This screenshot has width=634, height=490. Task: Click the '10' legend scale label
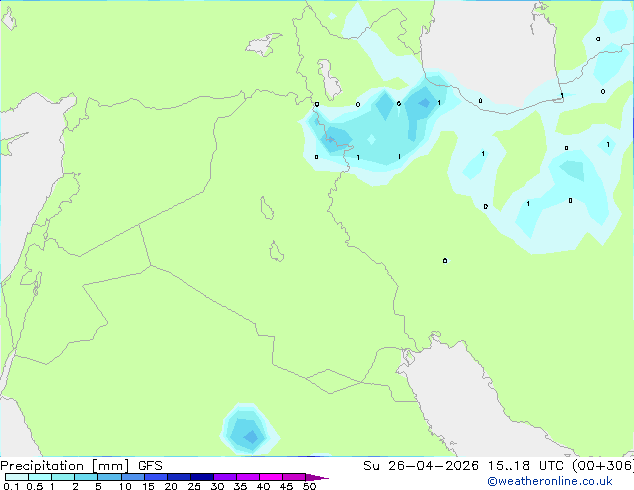point(125,486)
